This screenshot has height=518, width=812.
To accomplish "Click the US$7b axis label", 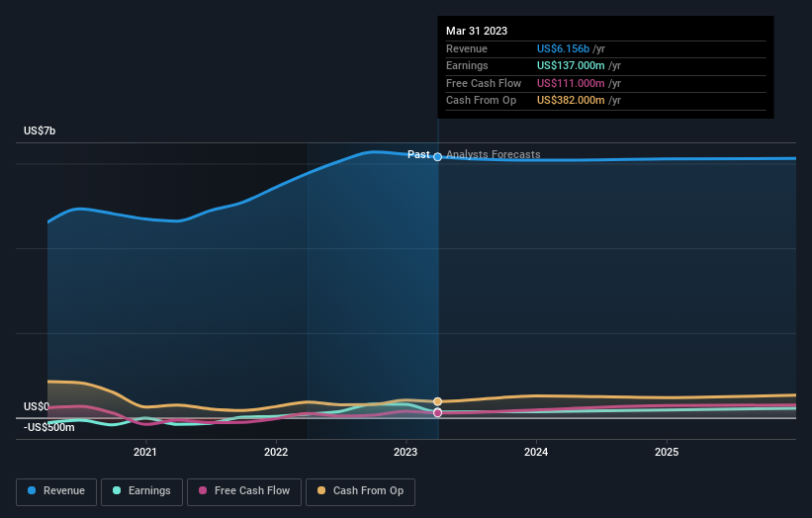I will click(40, 130).
